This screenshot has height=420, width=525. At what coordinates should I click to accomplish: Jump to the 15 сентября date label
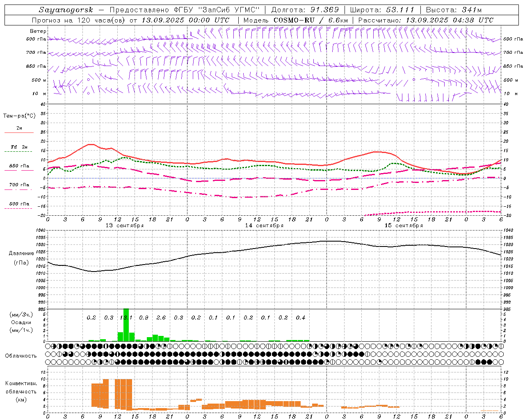point(404,226)
